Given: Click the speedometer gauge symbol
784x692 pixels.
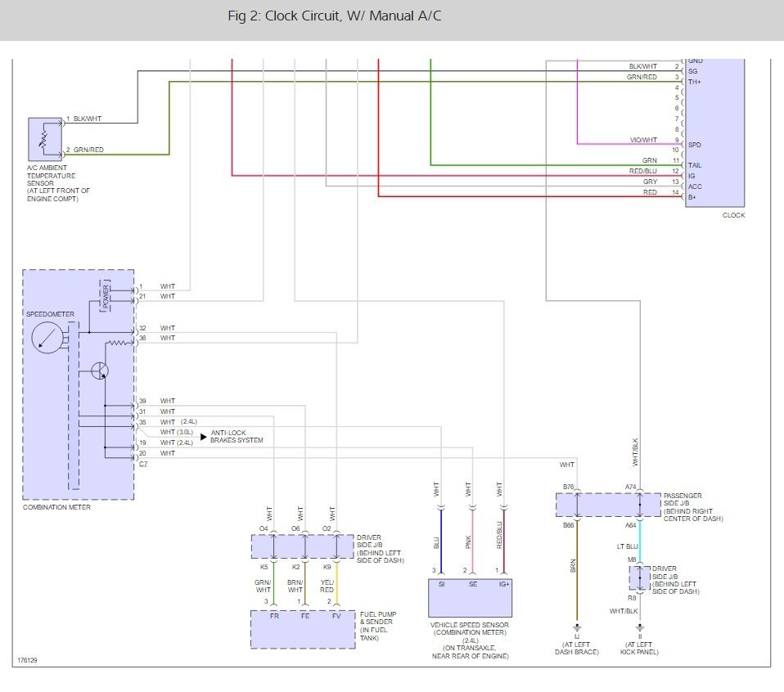Looking at the screenshot, I should pyautogui.click(x=47, y=339).
